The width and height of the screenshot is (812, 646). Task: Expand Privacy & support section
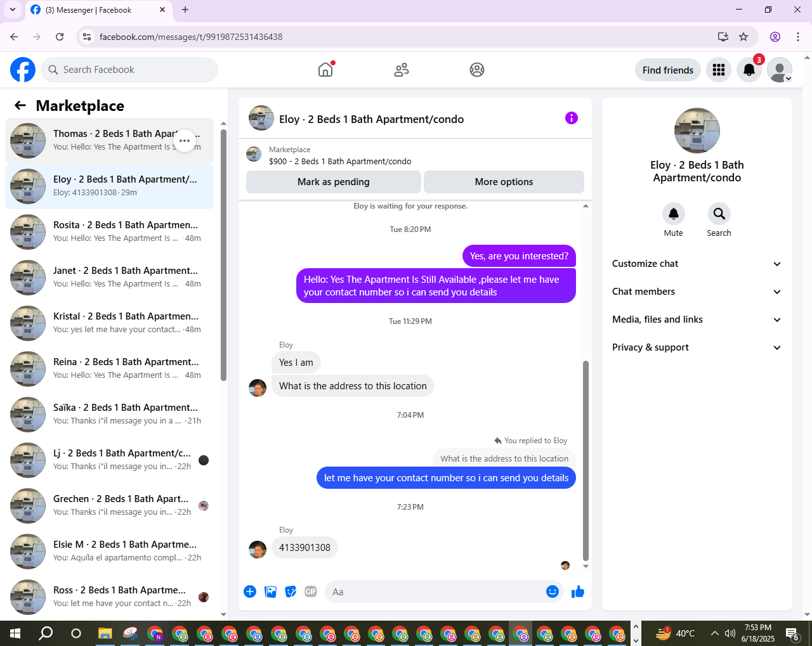[697, 347]
